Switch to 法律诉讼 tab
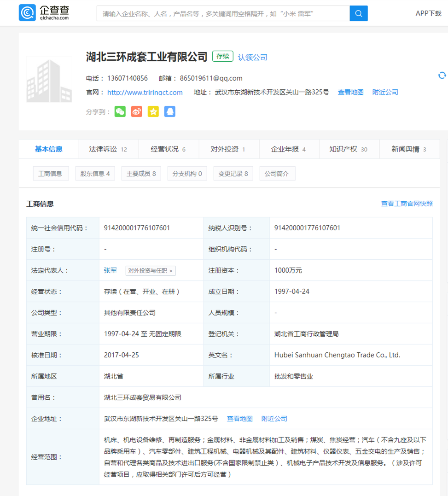Image resolution: width=448 pixels, height=496 pixels. pyautogui.click(x=109, y=149)
